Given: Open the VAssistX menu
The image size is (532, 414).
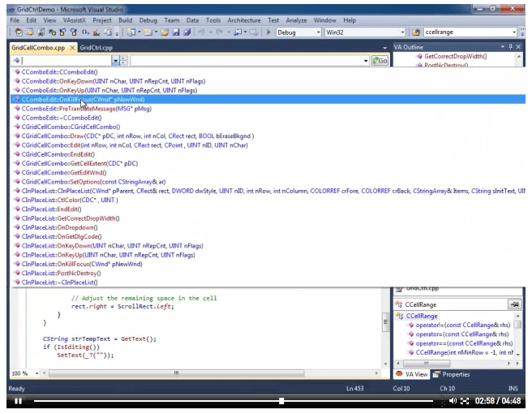Looking at the screenshot, I should click(x=75, y=20).
